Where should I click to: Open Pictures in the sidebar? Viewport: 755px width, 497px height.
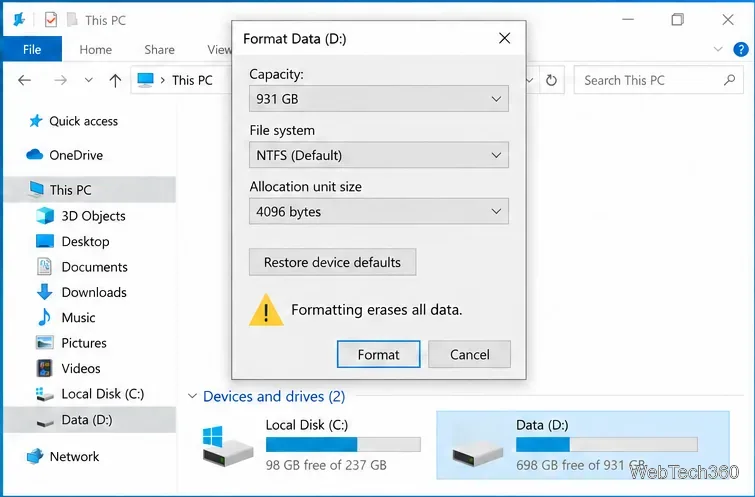[84, 343]
